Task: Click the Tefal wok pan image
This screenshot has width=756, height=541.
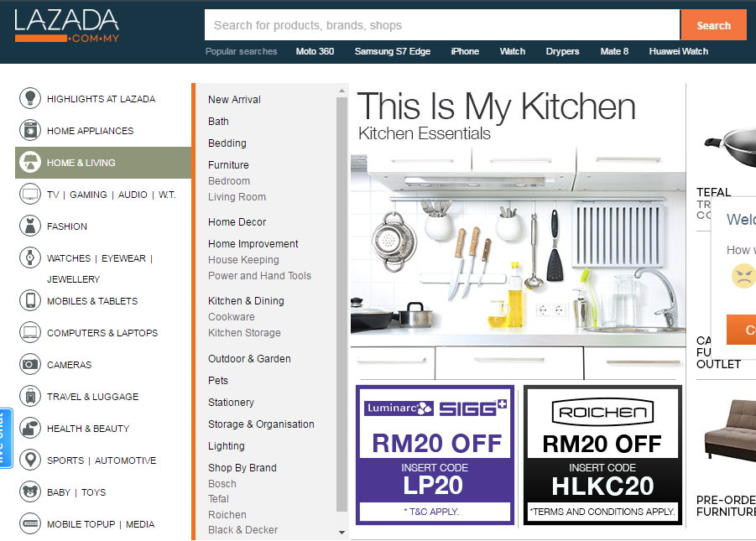Action: coord(730,147)
